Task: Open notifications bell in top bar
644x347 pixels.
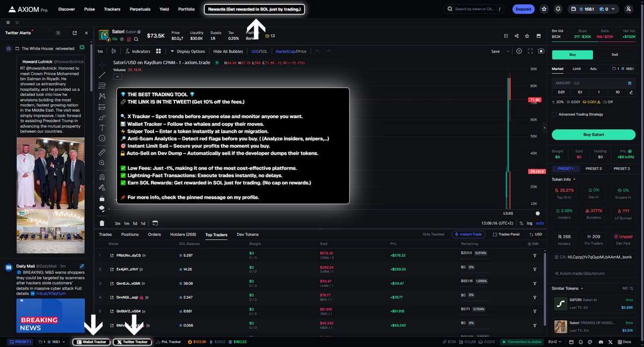Action: (558, 9)
